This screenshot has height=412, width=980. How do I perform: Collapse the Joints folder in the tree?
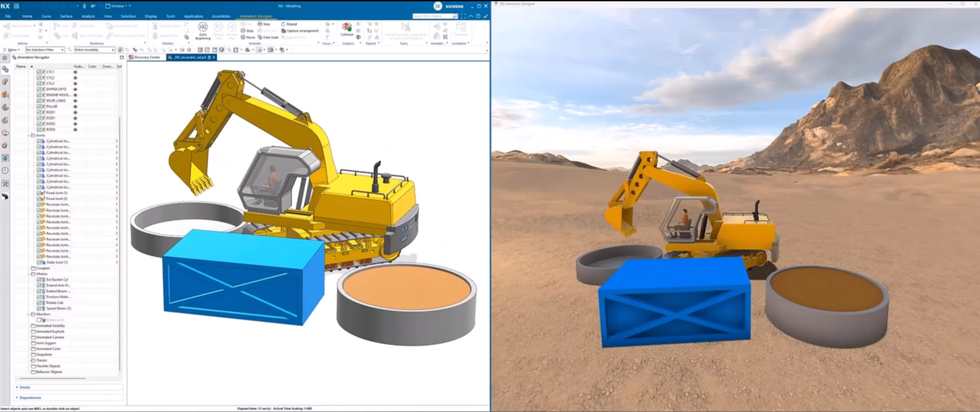coord(28,135)
